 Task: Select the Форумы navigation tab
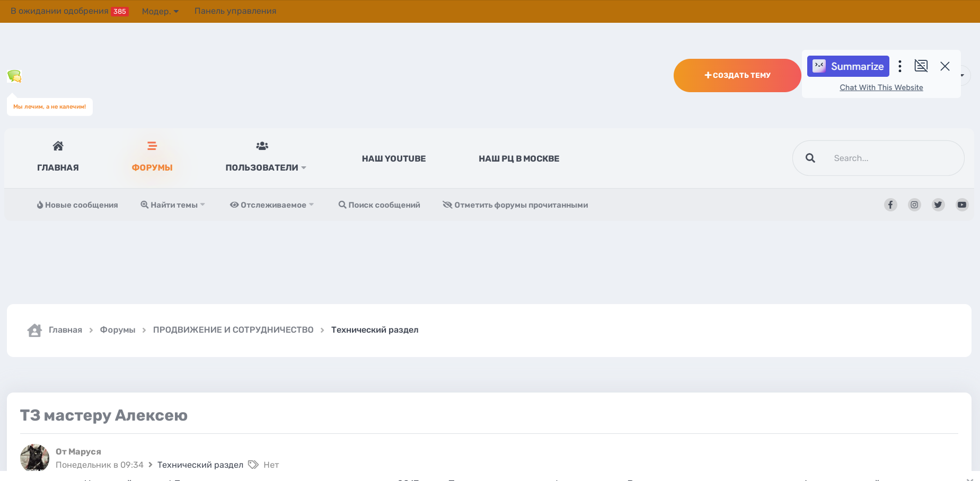[152, 158]
